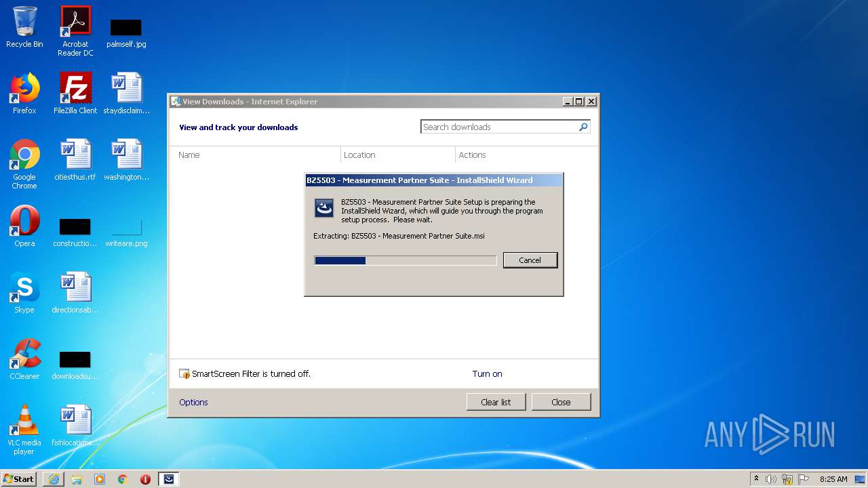Select the washington Word document icon

(126, 160)
